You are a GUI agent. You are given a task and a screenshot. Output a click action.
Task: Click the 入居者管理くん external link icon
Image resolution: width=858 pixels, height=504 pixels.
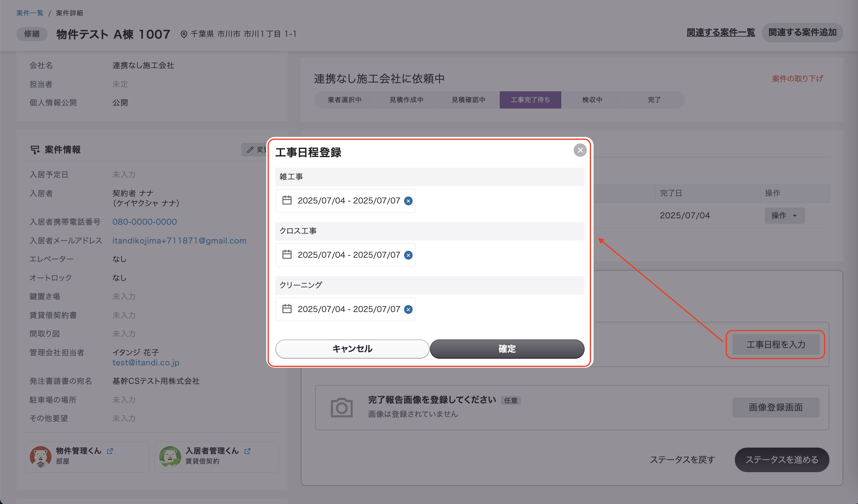pos(248,451)
